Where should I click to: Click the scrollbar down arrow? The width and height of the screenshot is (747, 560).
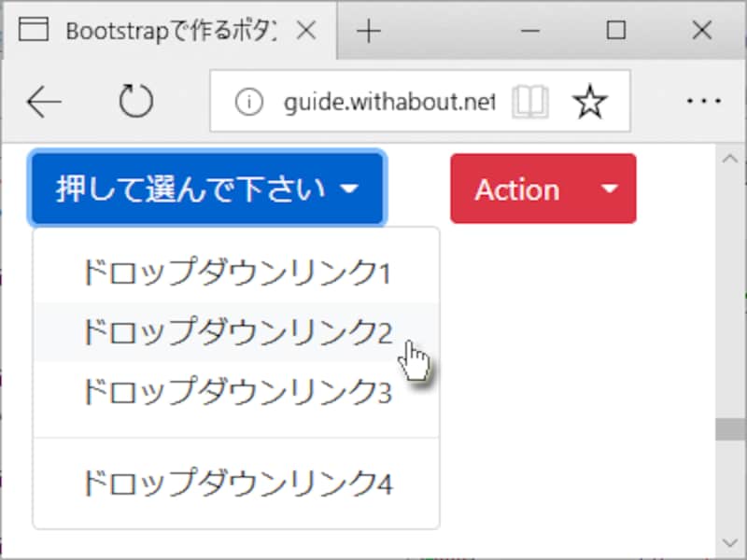pyautogui.click(x=730, y=542)
